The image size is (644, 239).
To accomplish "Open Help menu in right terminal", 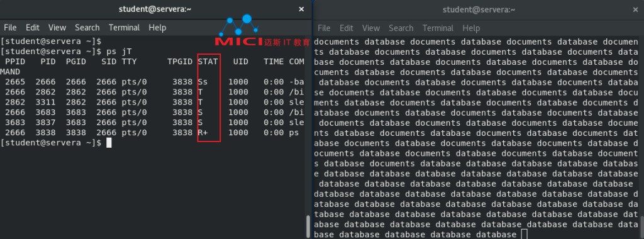I will 471,28.
